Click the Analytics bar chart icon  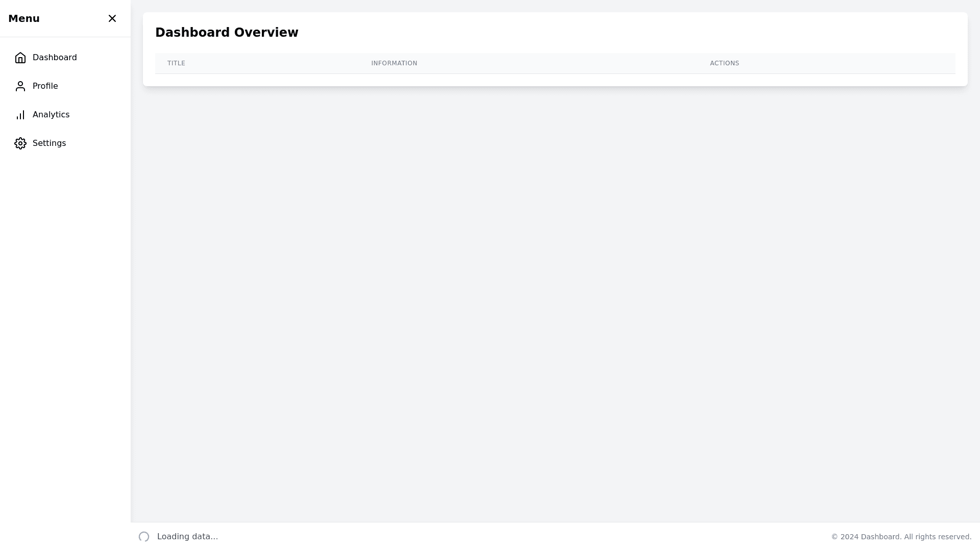tap(20, 115)
